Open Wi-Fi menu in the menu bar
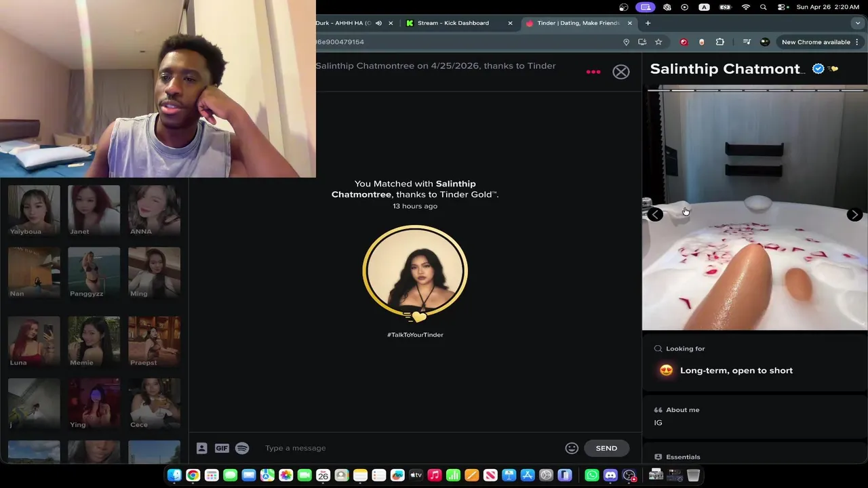Screen dimensions: 868x488 point(746,7)
